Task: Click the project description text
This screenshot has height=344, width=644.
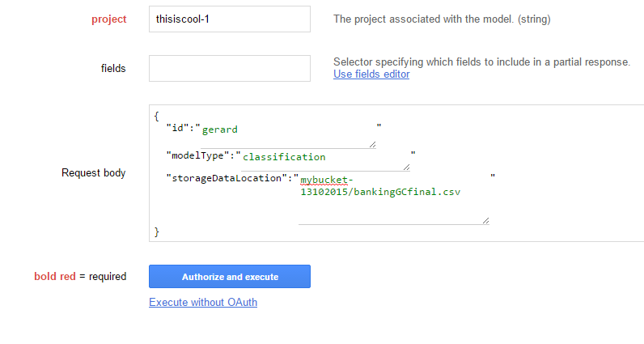Action: (x=442, y=19)
